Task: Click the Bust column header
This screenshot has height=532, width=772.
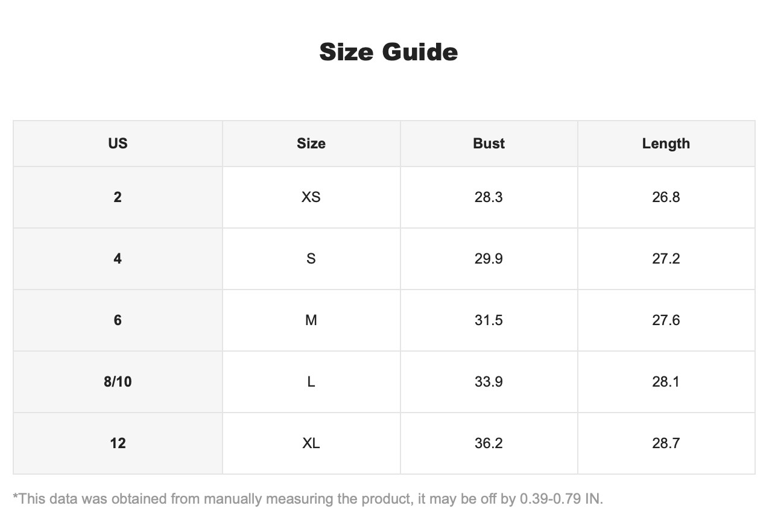Action: 489,144
